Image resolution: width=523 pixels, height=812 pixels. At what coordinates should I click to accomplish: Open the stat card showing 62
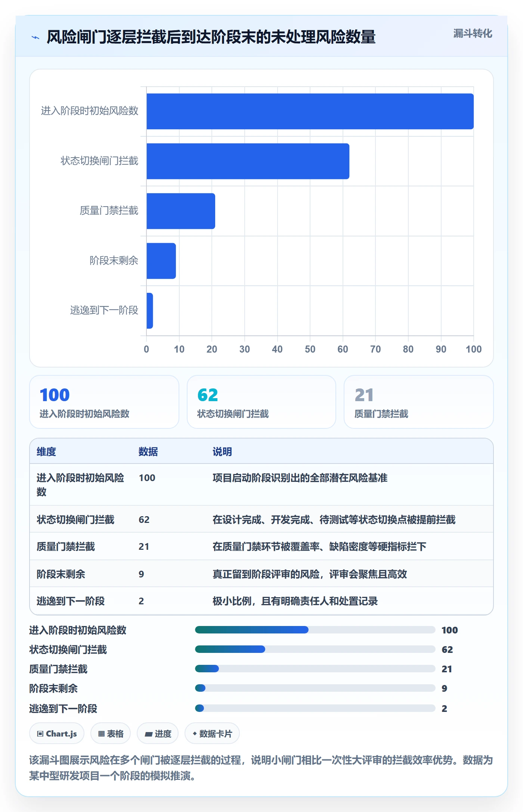click(261, 402)
